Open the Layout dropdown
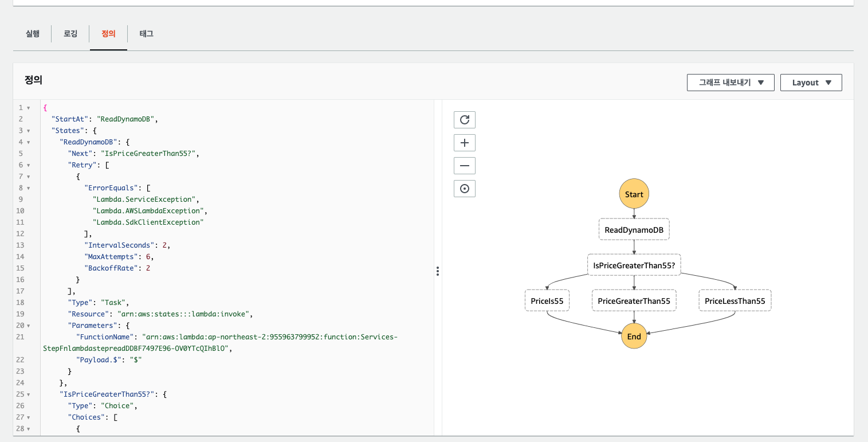The image size is (868, 442). pos(811,83)
